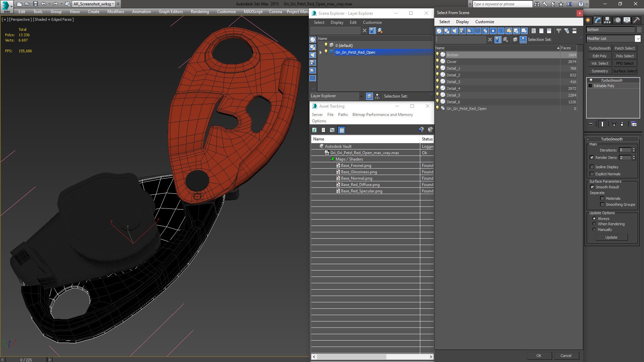Image resolution: width=644 pixels, height=362 pixels.
Task: Expand the Gri_Gri_Petzl_Red_Open layer
Action: pos(321,52)
